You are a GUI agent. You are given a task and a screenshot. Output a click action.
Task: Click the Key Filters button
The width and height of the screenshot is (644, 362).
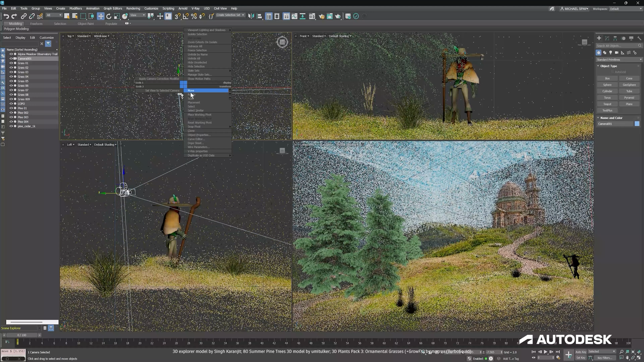[605, 358]
